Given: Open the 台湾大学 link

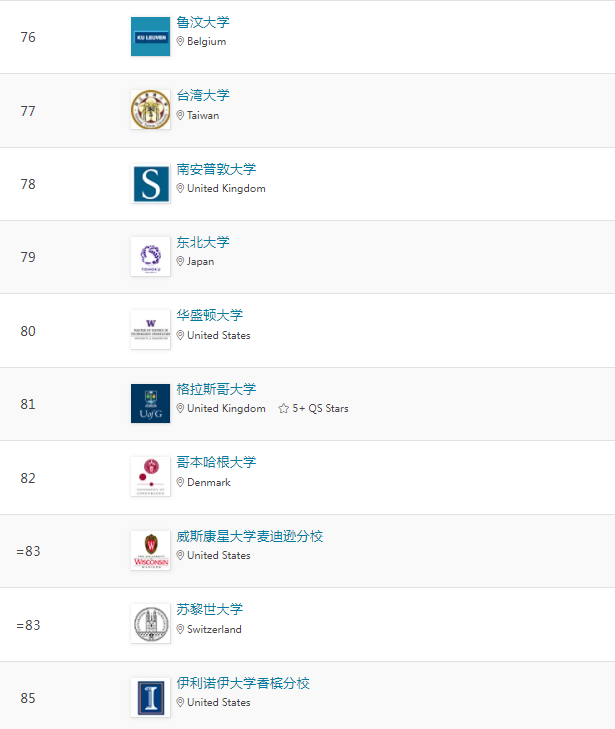Looking at the screenshot, I should point(203,95).
